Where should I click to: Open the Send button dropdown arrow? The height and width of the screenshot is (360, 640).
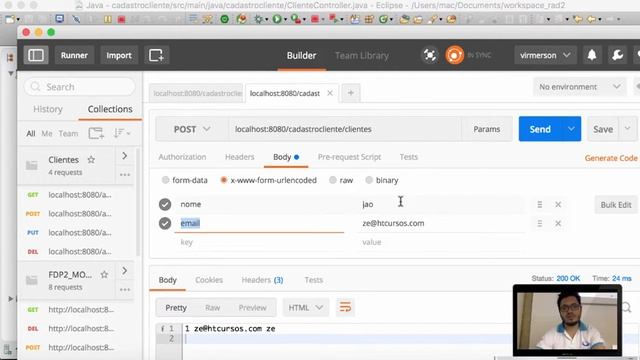[571, 129]
